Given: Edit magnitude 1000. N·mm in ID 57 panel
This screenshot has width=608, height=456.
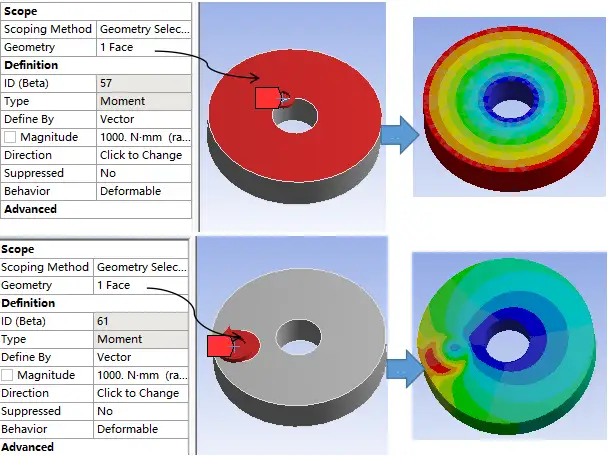Looking at the screenshot, I should point(144,137).
